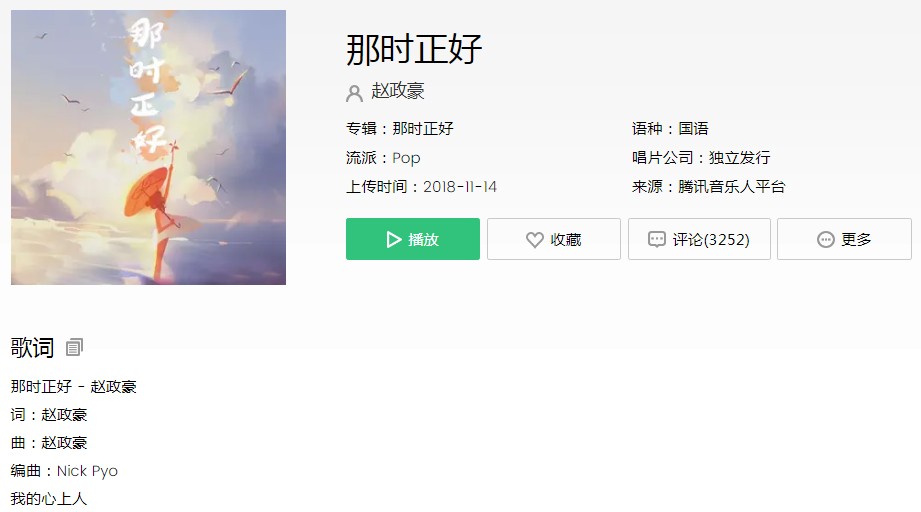Click the 歌词 section heading

coord(32,348)
